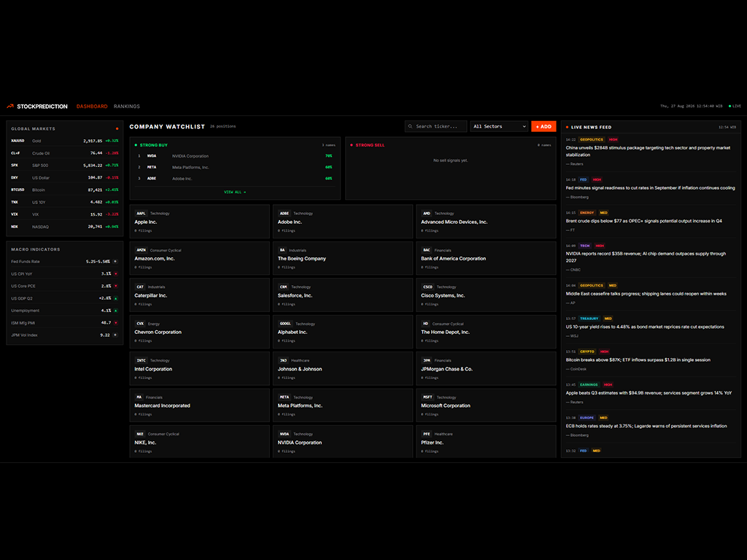This screenshot has width=747, height=560.
Task: Open the US 10-year yield rises headline
Action: coord(645,327)
